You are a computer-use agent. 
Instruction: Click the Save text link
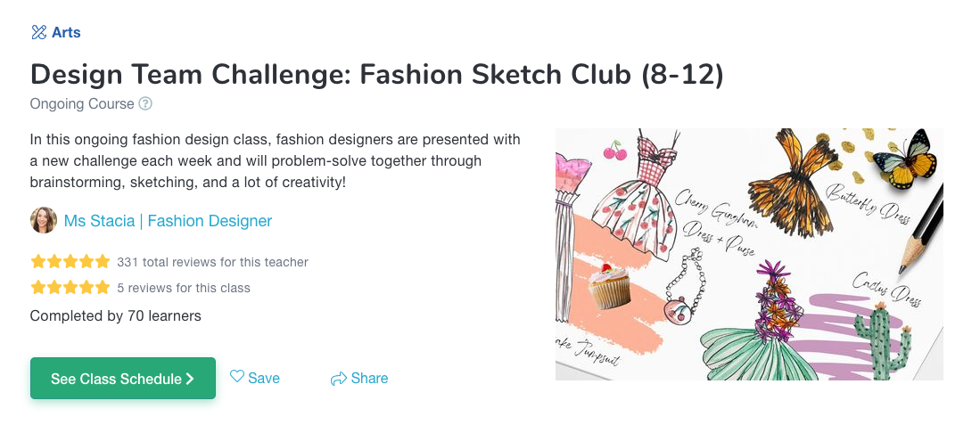[x=264, y=378]
